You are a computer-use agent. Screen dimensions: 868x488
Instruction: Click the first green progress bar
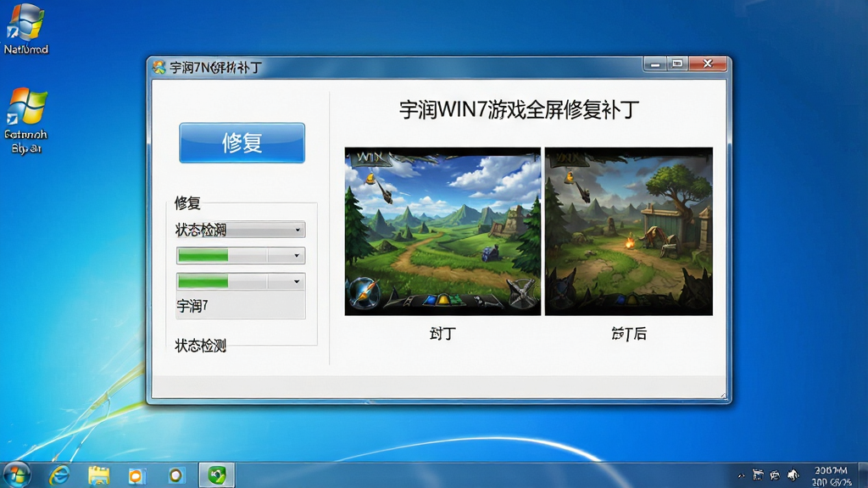pos(203,256)
